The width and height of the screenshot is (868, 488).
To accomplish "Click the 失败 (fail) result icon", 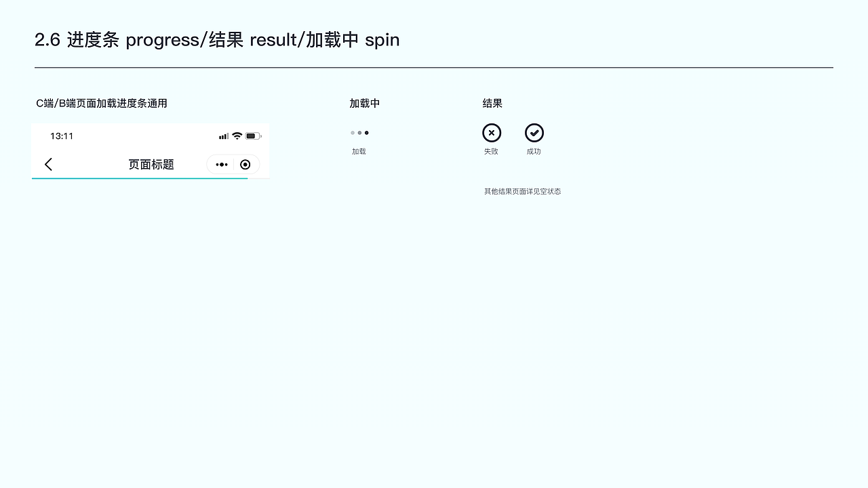I will (491, 132).
